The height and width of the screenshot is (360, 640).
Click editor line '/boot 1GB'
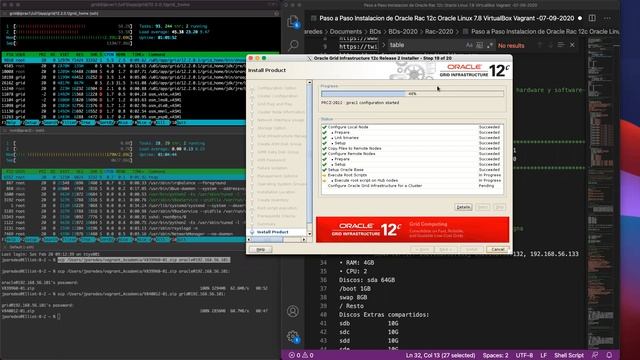[x=355, y=289]
